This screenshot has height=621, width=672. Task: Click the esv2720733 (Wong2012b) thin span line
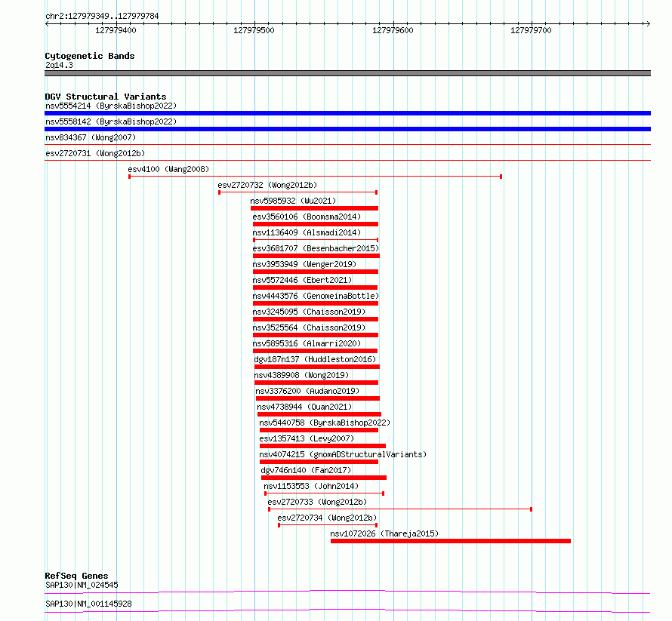click(x=400, y=509)
